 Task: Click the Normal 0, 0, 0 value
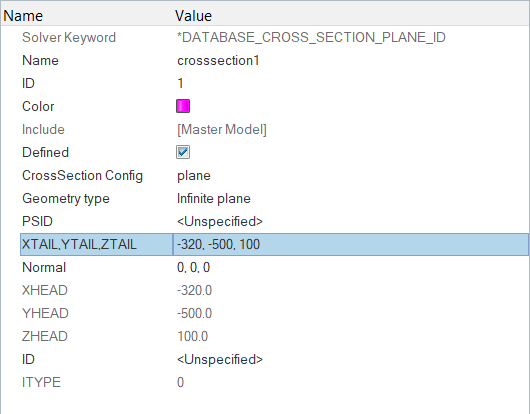[193, 267]
